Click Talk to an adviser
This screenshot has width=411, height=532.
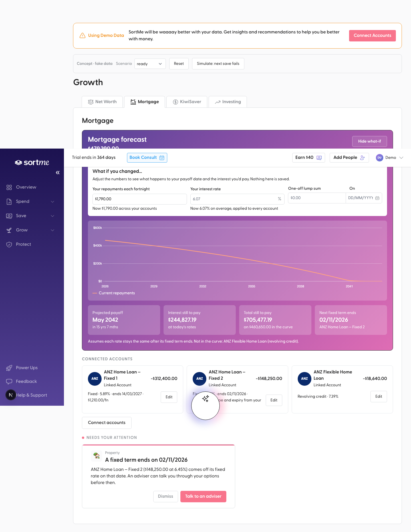[203, 497]
